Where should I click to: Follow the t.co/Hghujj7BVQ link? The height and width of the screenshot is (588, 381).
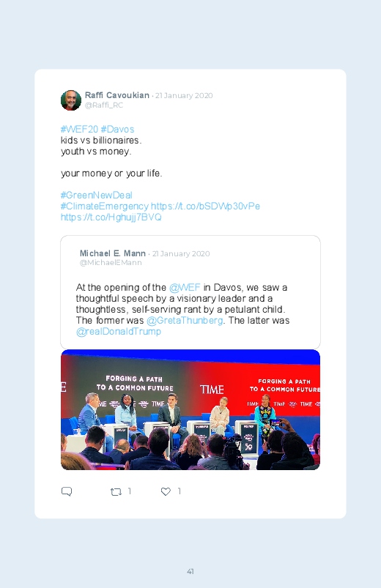coord(111,217)
